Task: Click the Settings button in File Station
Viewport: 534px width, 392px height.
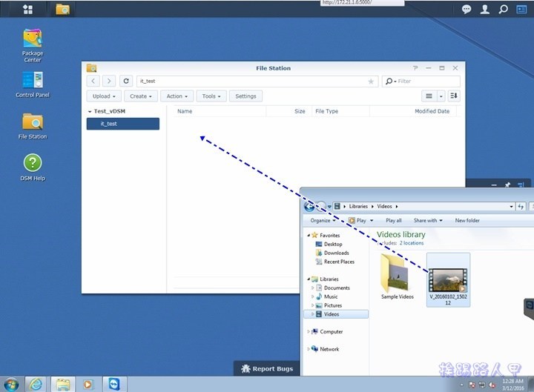Action: (245, 96)
